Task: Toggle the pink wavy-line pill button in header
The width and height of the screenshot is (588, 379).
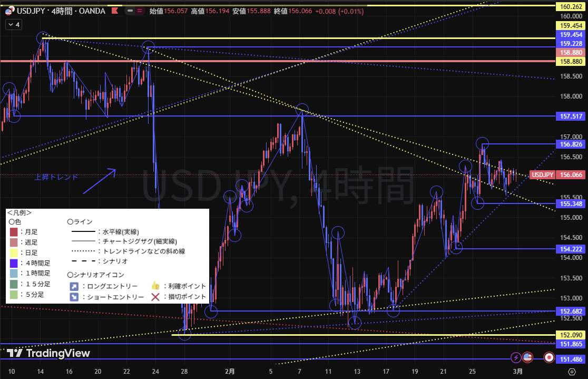Action: 140,11
